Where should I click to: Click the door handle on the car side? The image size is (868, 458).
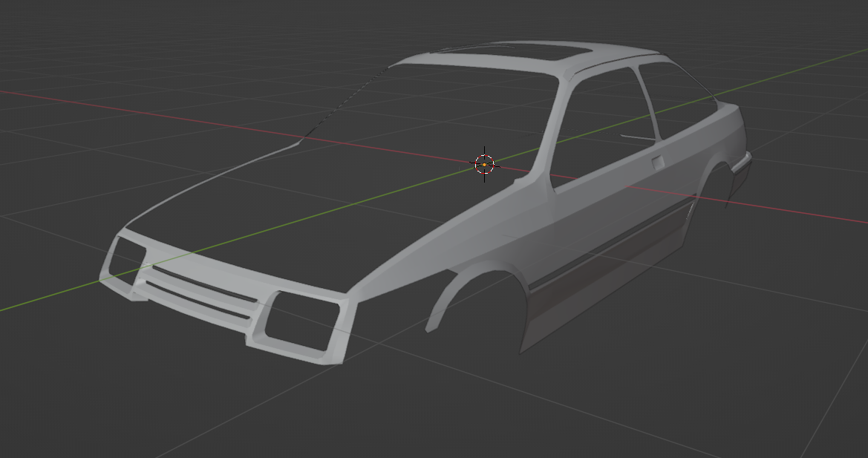tap(658, 163)
